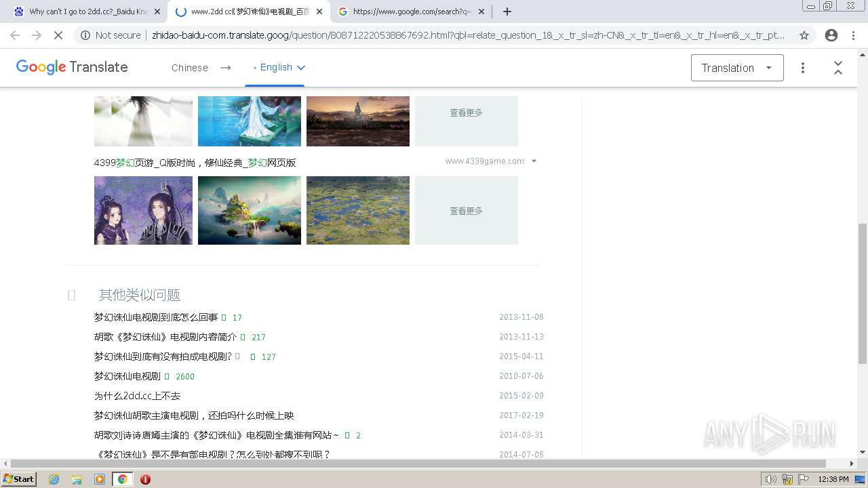868x488 pixels.
Task: Close the www.2dd.cc tab
Action: pos(319,12)
